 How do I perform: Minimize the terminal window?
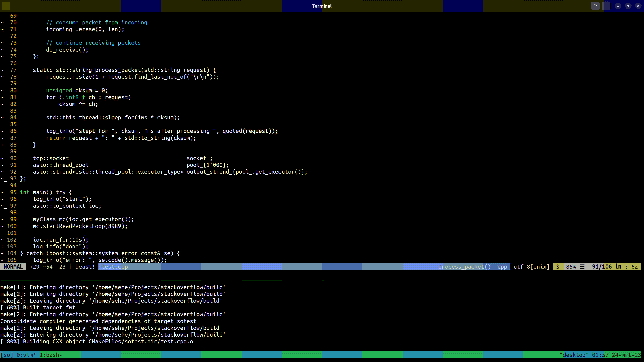(x=618, y=6)
